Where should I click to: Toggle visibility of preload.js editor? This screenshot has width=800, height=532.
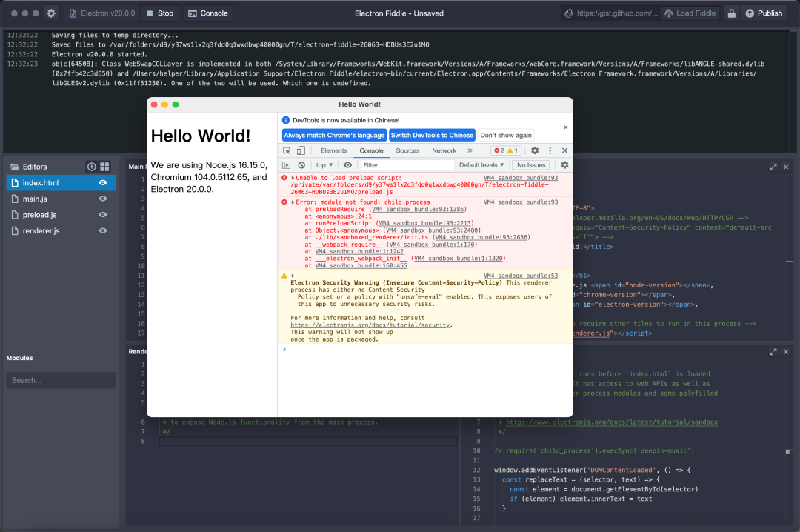103,215
